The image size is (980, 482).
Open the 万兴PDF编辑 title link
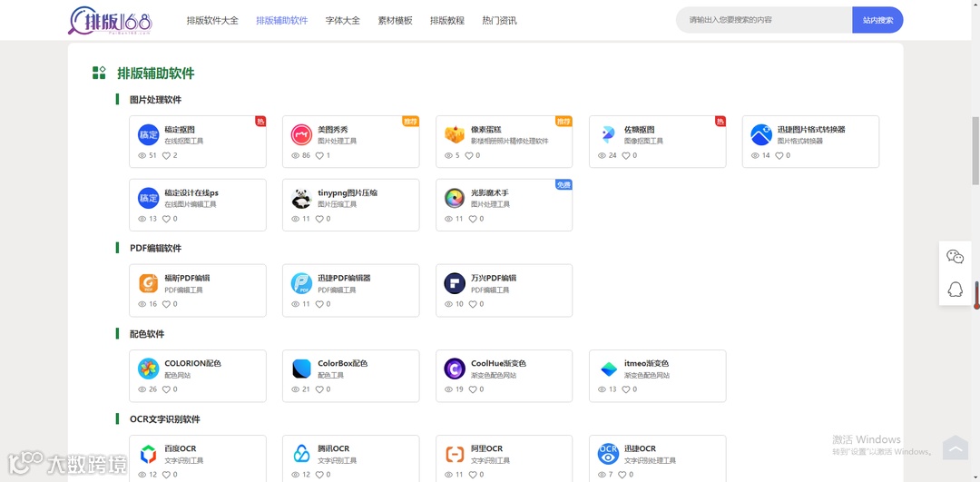pos(494,278)
